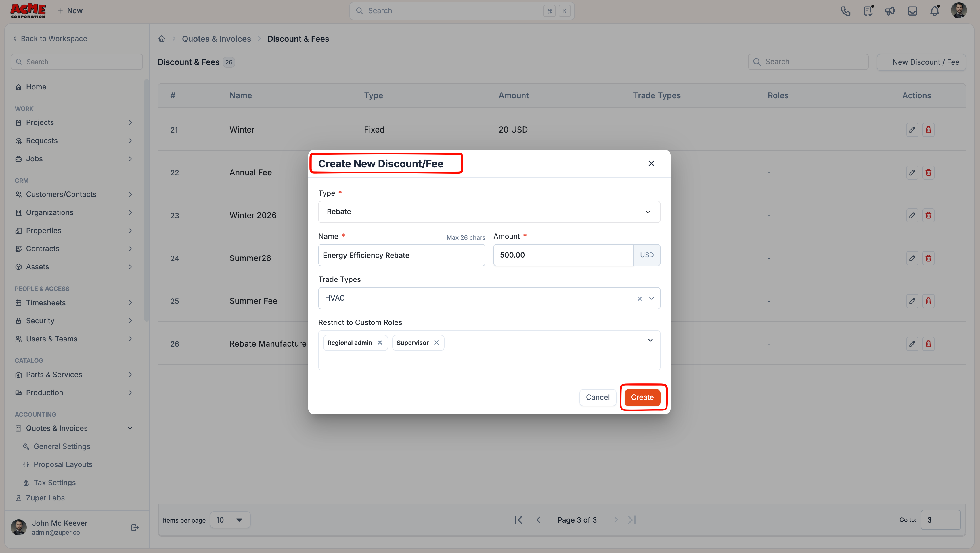Delete the Annual Fee row
Viewport: 980px width, 553px height.
(x=928, y=173)
